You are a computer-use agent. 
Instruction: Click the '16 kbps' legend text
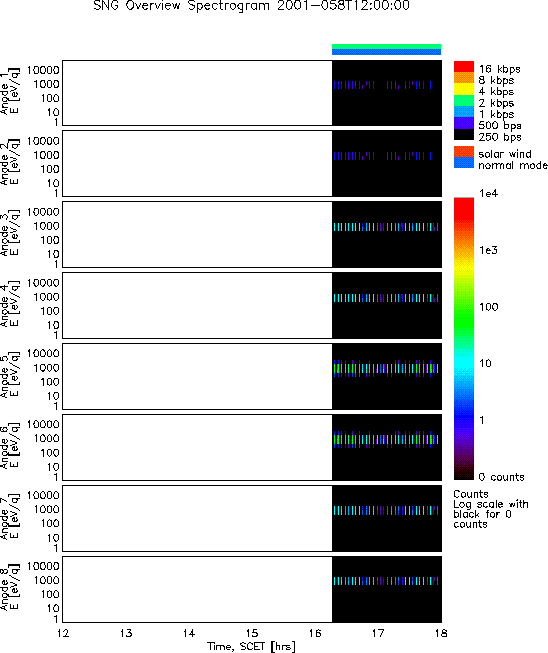(x=500, y=69)
